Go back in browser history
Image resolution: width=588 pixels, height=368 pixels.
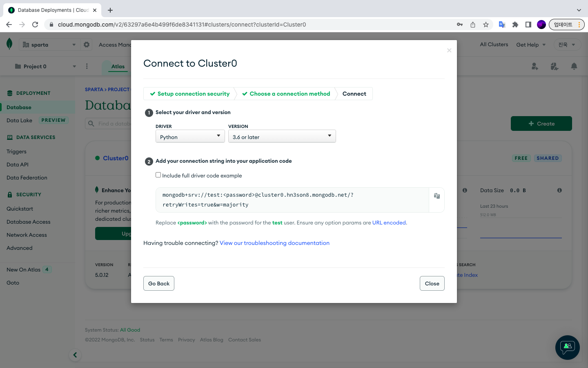(x=9, y=25)
